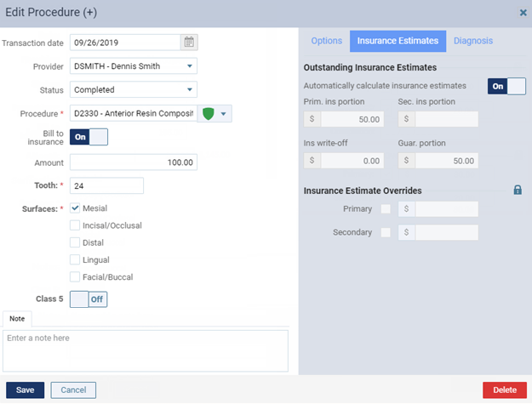The height and width of the screenshot is (404, 532).
Task: Check the Incisal/Occlusal surface checkbox
Action: tap(76, 225)
